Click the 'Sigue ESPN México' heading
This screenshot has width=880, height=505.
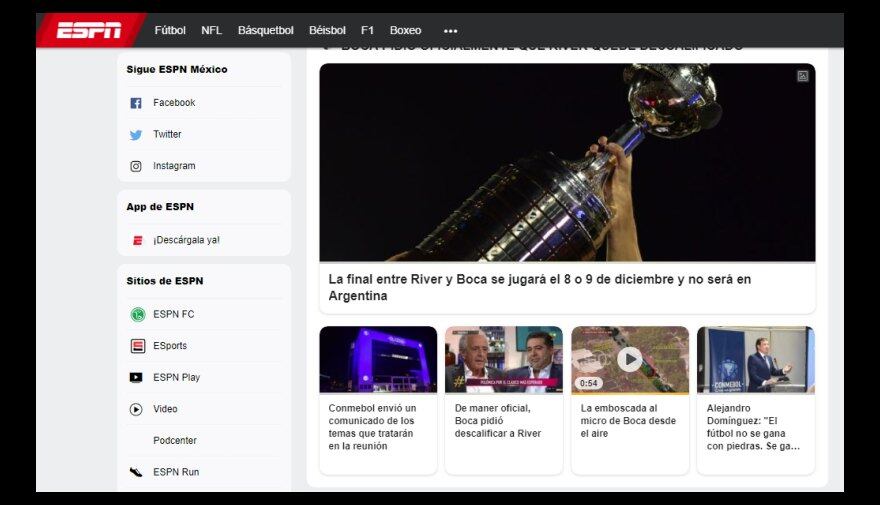177,69
